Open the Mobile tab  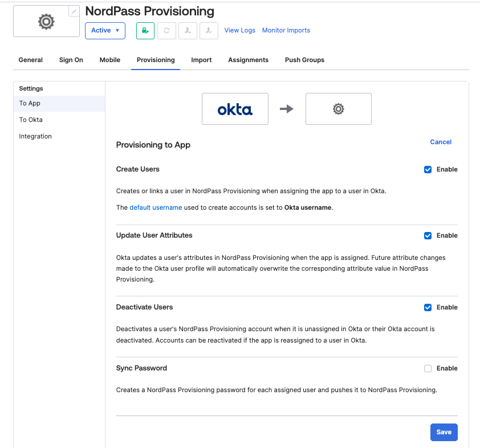[110, 60]
